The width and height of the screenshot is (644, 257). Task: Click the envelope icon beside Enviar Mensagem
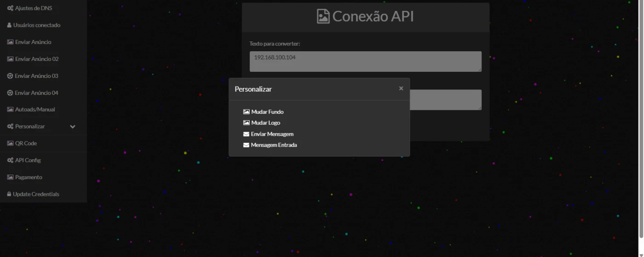click(246, 134)
